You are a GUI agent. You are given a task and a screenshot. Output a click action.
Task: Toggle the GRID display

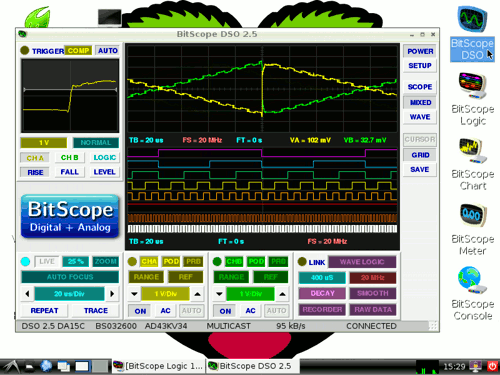[420, 155]
